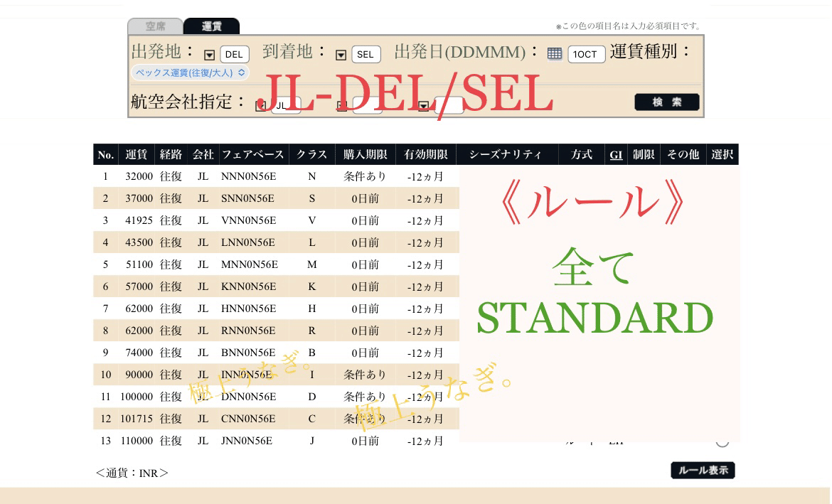Click fare basis RNN0N56E

coord(248,331)
